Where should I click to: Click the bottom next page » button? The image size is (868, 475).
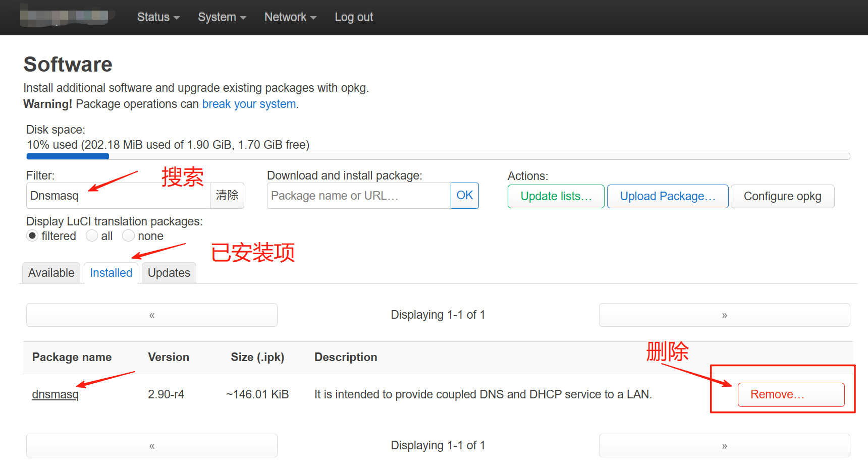pos(724,446)
